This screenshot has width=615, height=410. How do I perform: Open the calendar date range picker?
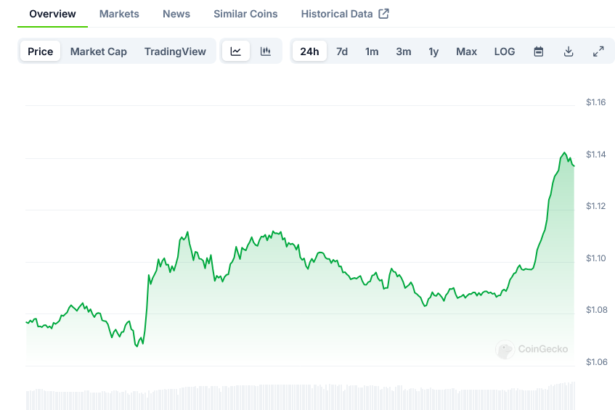[538, 52]
